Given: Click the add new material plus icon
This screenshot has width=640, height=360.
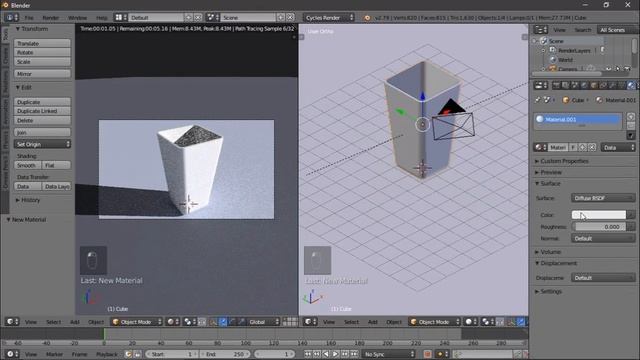Looking at the screenshot, I should tap(583, 147).
